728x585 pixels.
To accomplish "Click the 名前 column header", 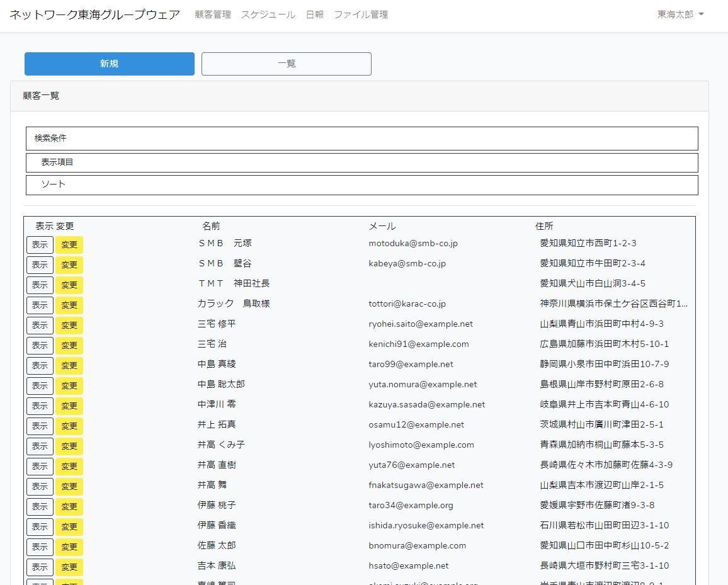I will tap(211, 226).
